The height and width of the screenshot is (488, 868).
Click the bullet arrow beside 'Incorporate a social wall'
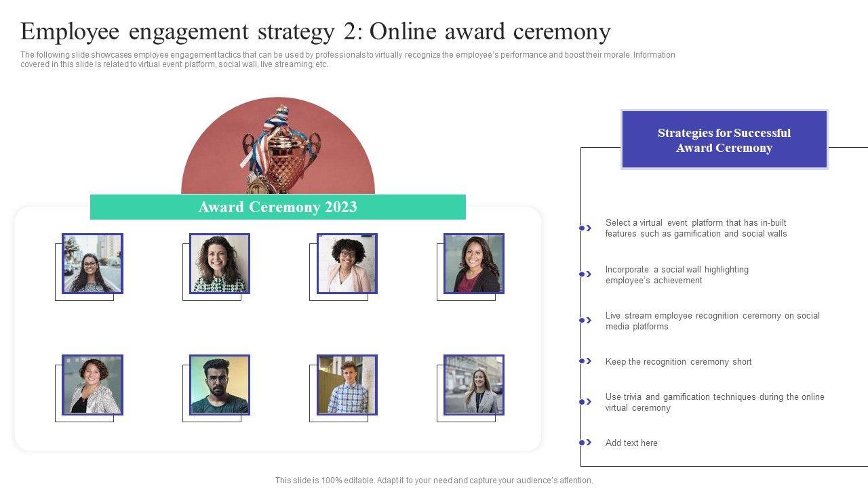(585, 274)
